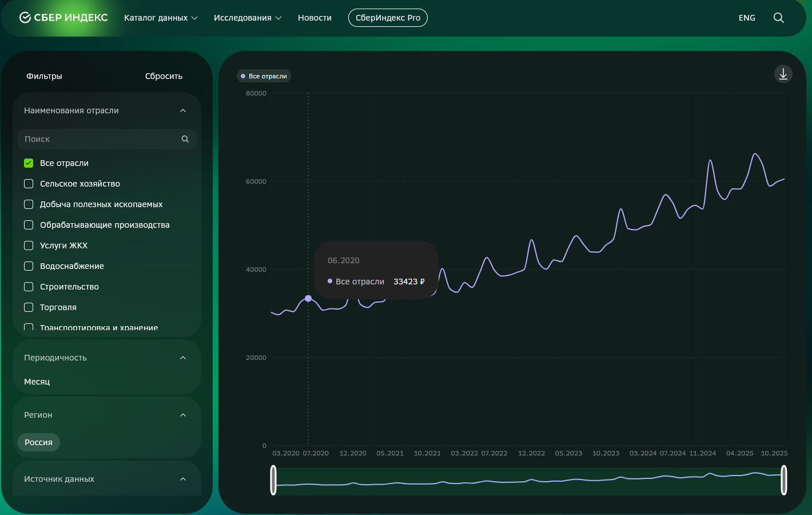Collapse the Регион filter section
812x515 pixels.
pos(183,415)
